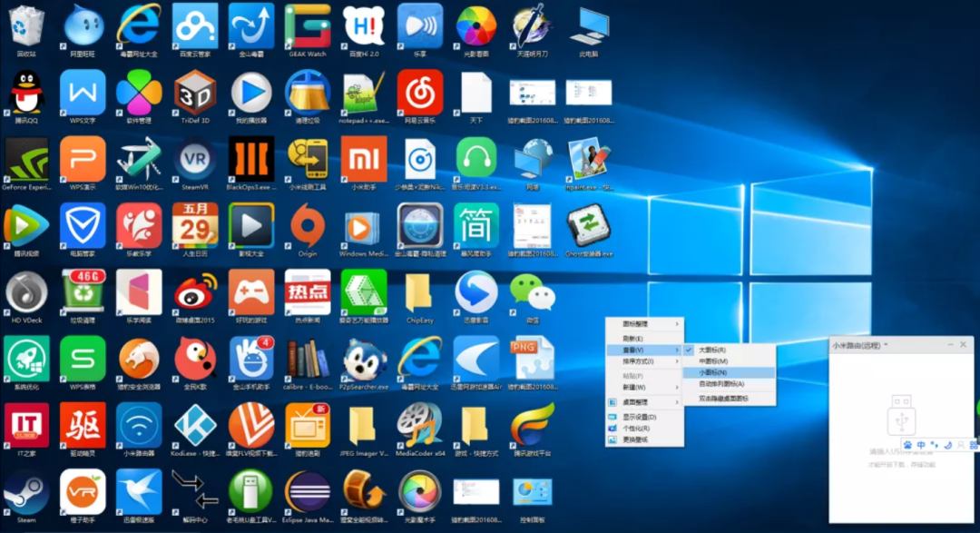Click the IME punctuation mode icon

pos(935,445)
